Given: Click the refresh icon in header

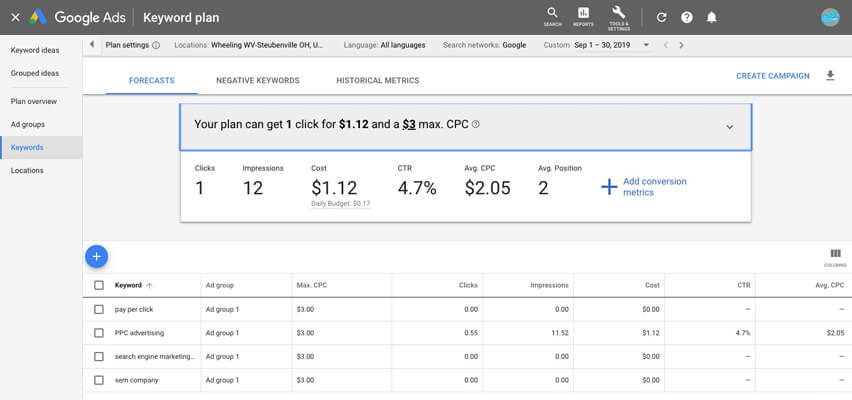Looking at the screenshot, I should coord(661,17).
